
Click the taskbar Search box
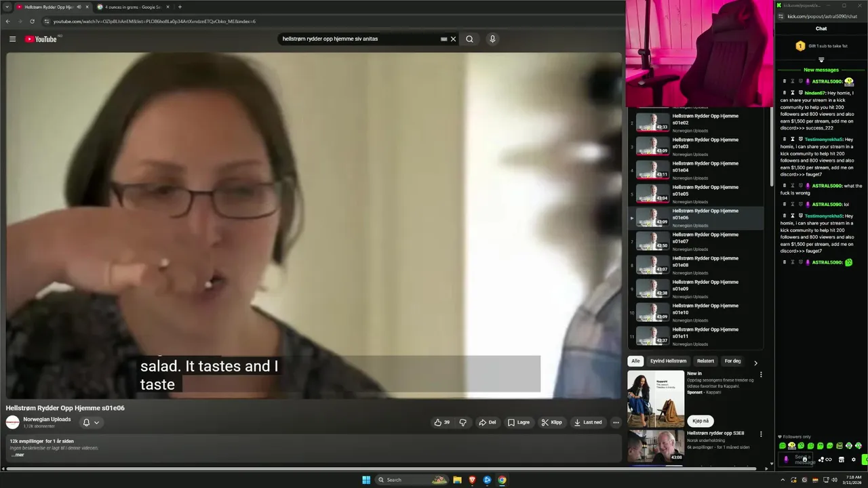pyautogui.click(x=412, y=480)
